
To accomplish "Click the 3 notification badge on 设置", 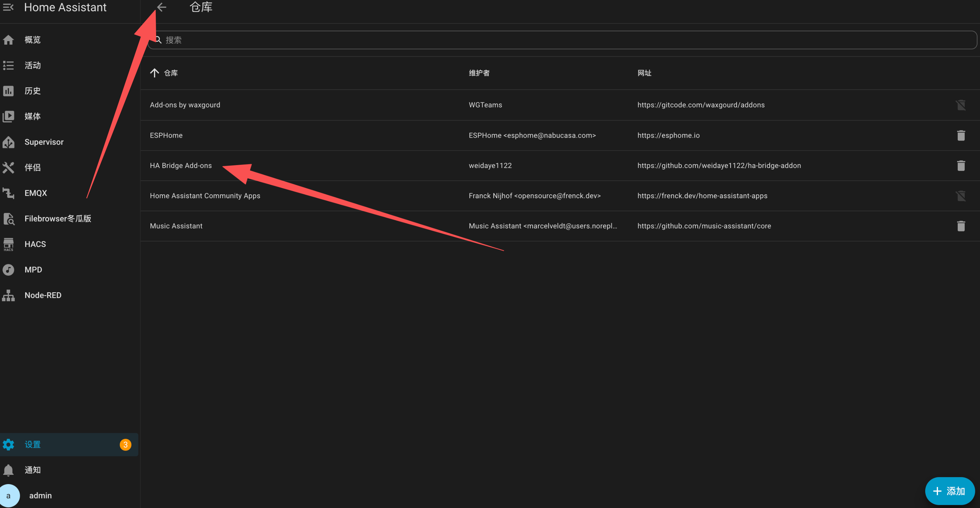I will click(x=125, y=445).
